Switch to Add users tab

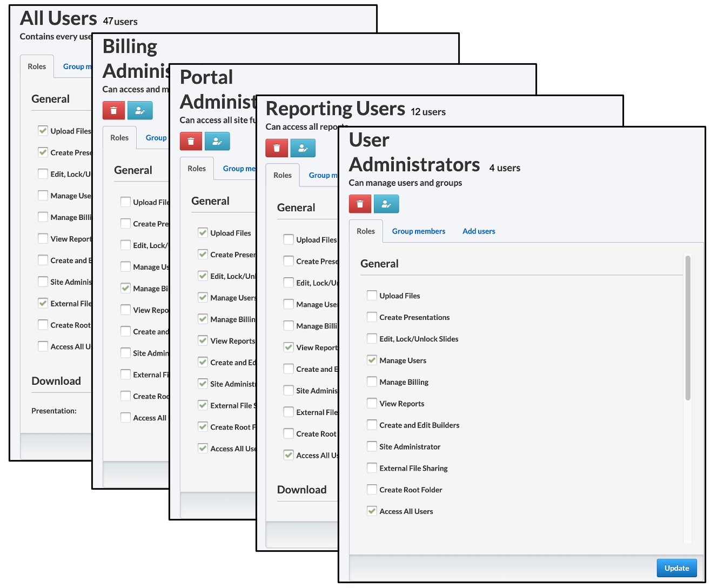(x=479, y=231)
